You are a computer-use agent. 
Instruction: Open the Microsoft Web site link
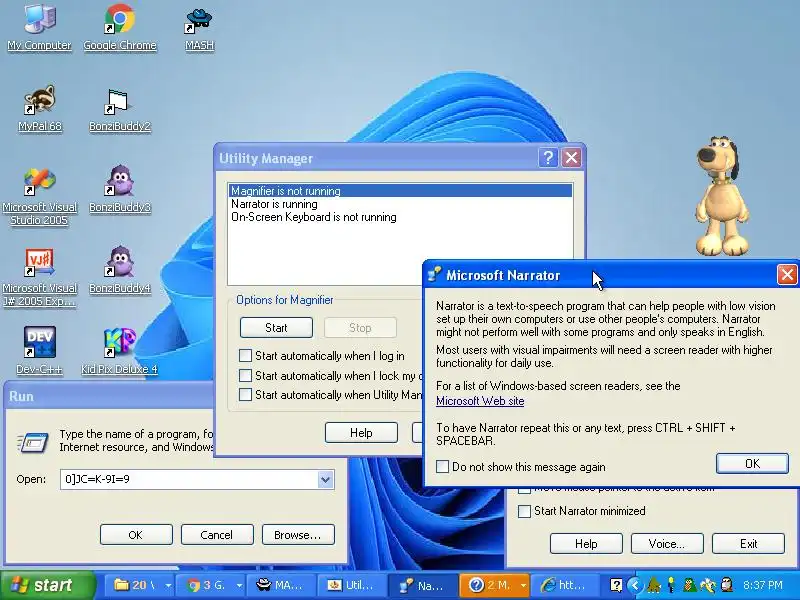480,401
